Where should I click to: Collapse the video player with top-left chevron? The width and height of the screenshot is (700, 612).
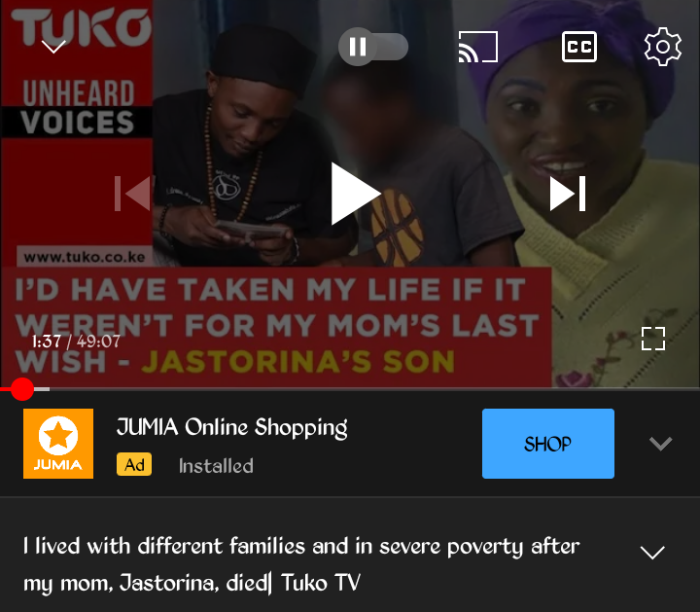53,46
